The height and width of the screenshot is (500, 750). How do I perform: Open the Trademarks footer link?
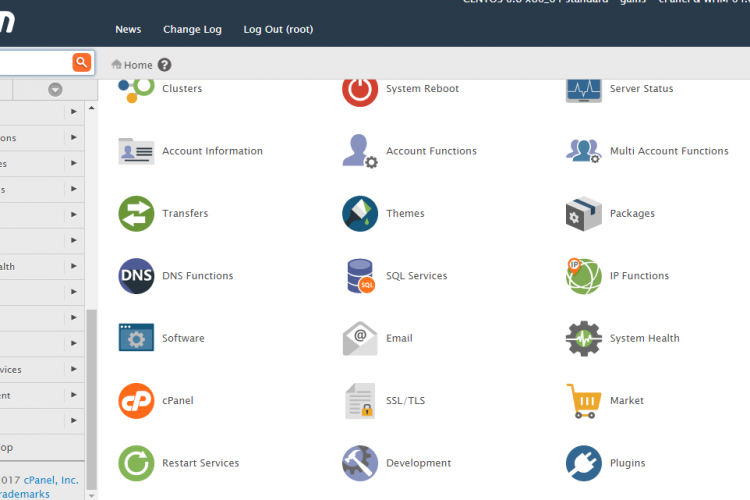24,494
